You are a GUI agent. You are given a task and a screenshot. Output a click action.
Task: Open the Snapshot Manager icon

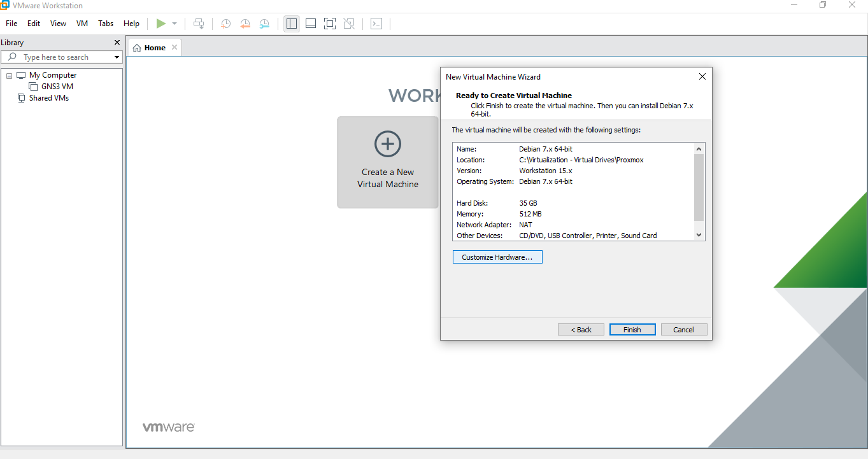point(264,23)
